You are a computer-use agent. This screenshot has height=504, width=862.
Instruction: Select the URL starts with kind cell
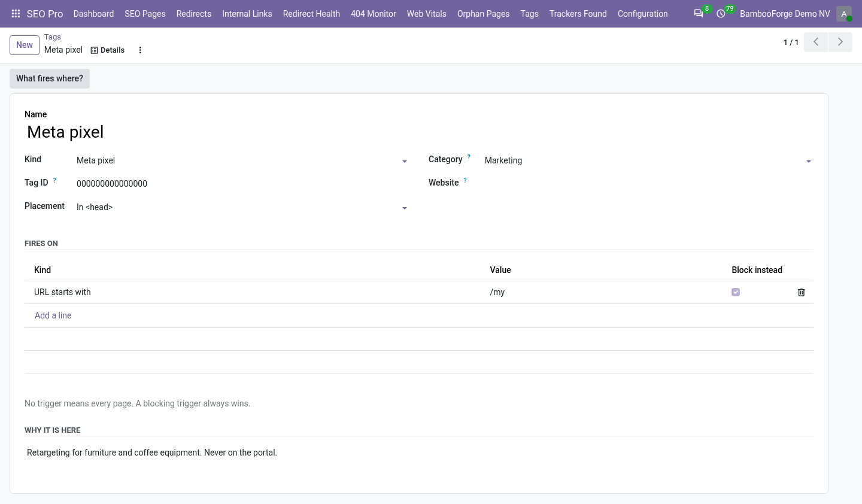click(255, 293)
